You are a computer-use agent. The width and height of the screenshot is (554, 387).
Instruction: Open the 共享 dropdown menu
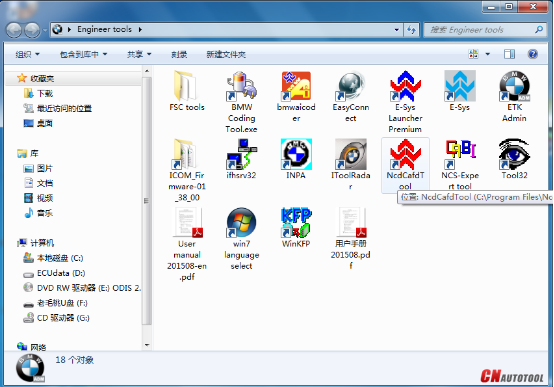(139, 54)
